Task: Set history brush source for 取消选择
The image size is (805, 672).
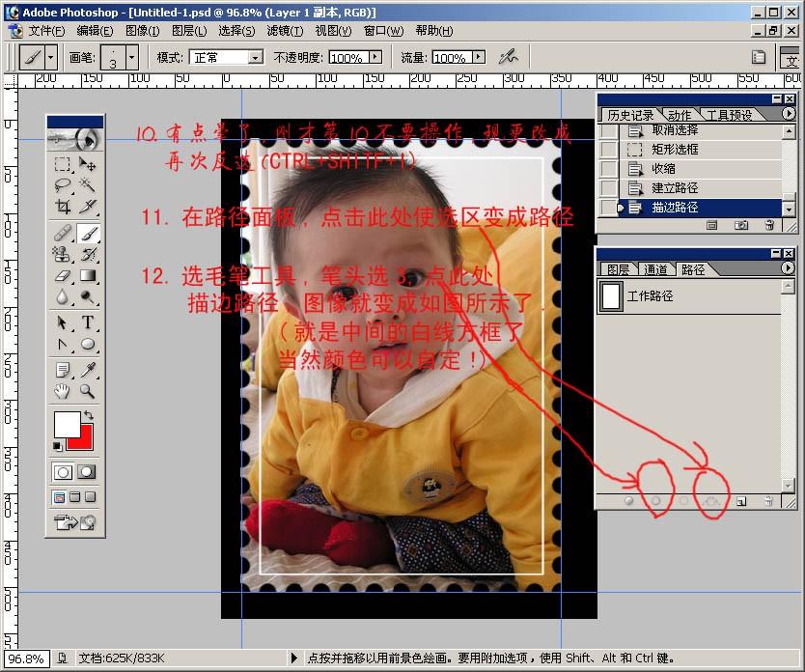Action: pyautogui.click(x=609, y=130)
